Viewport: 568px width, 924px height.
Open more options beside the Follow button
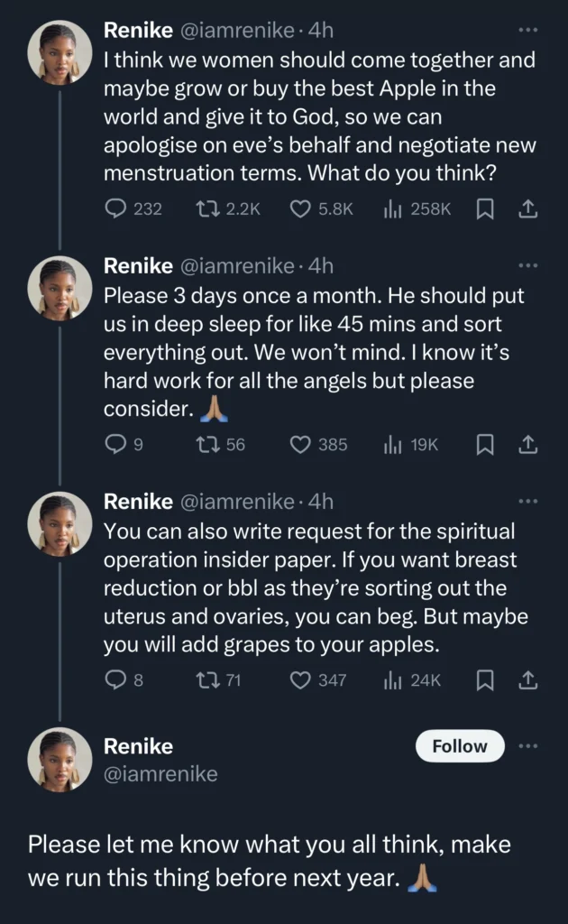pos(528,746)
